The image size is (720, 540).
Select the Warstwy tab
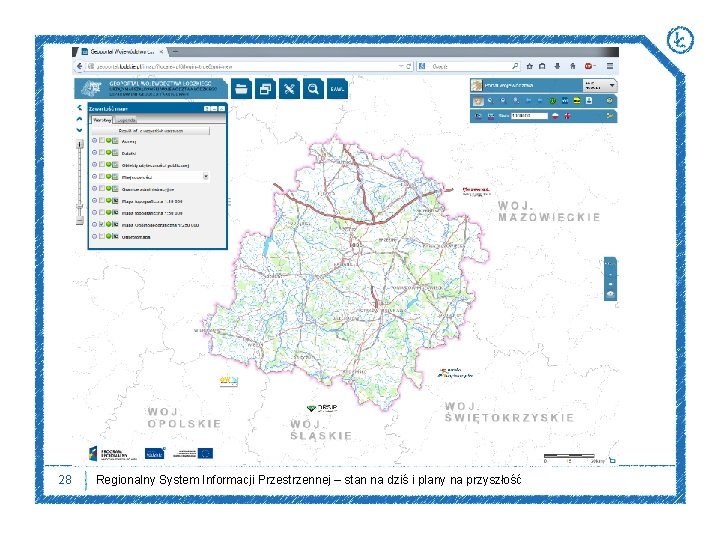tap(102, 120)
